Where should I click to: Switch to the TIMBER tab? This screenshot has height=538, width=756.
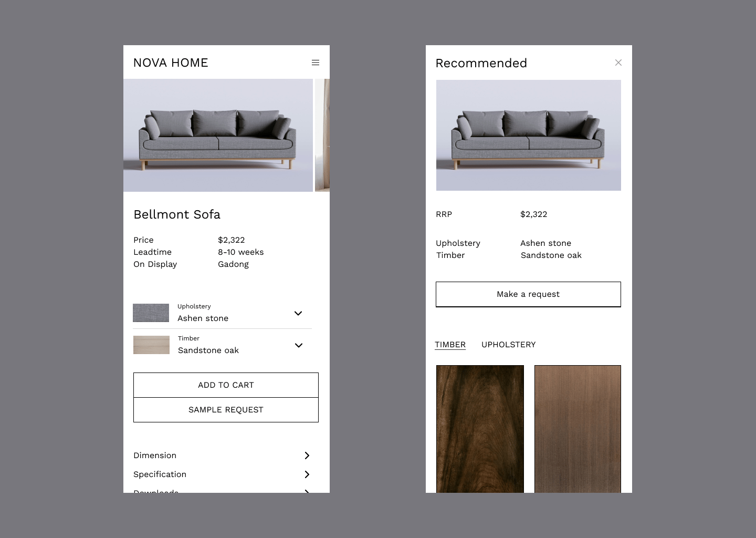(x=450, y=345)
